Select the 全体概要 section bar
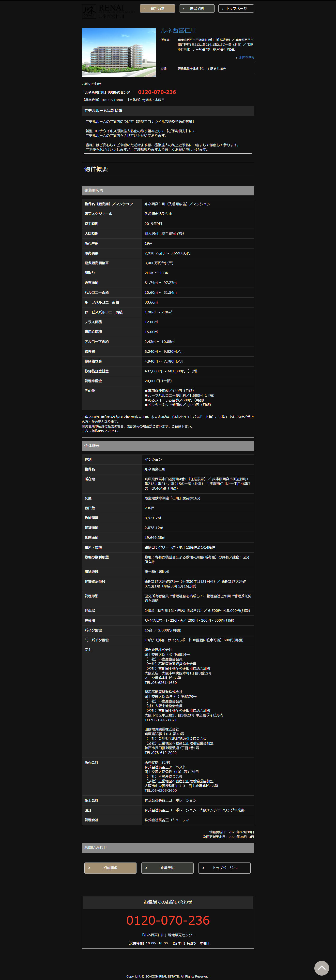This screenshot has height=980, width=336. pos(168,446)
